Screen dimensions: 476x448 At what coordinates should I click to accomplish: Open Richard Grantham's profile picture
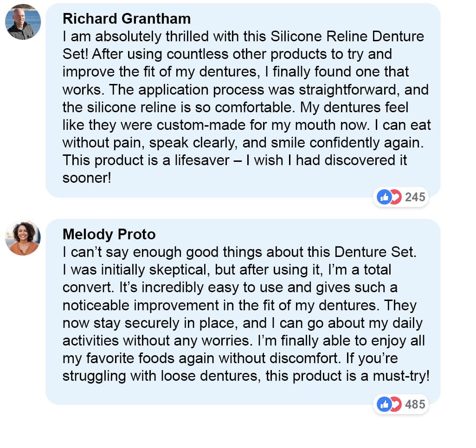(x=23, y=22)
